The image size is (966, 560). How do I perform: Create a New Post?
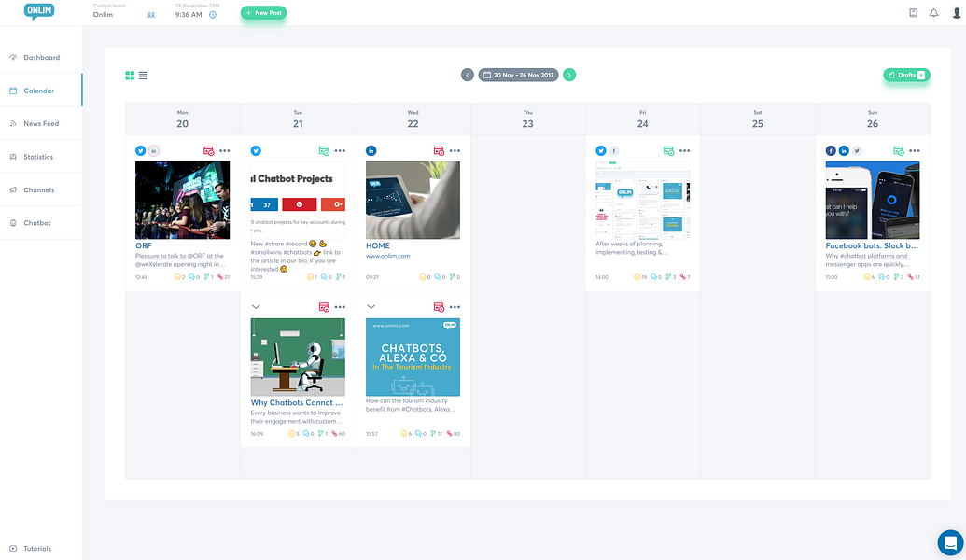pyautogui.click(x=264, y=13)
